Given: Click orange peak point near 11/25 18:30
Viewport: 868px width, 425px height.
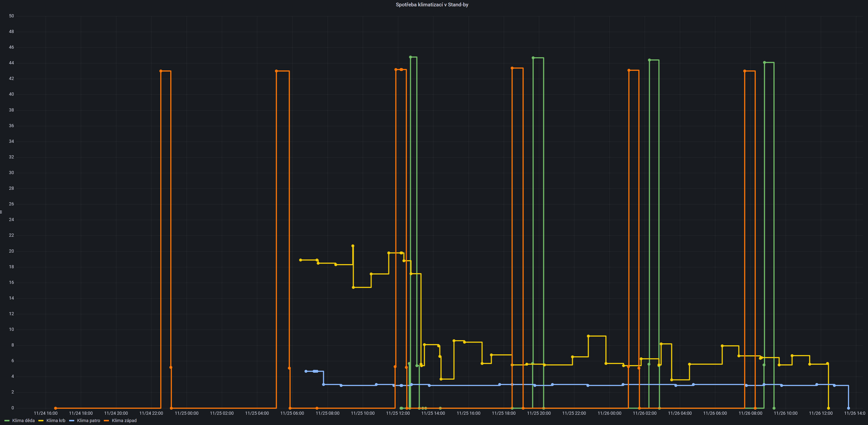Looking at the screenshot, I should (x=512, y=68).
